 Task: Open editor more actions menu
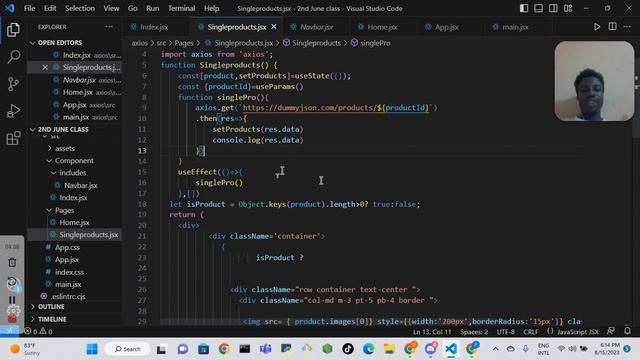tap(627, 27)
